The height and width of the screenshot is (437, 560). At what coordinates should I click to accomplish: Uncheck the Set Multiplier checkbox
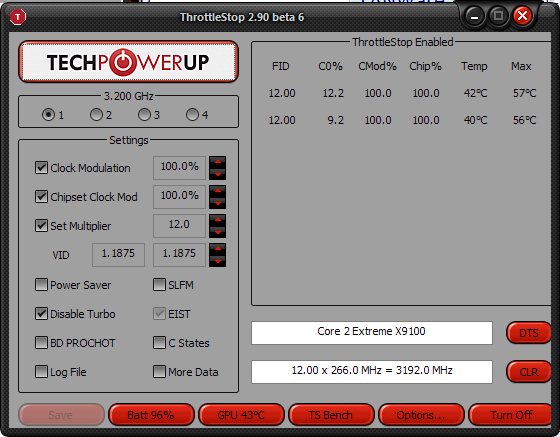pos(41,225)
